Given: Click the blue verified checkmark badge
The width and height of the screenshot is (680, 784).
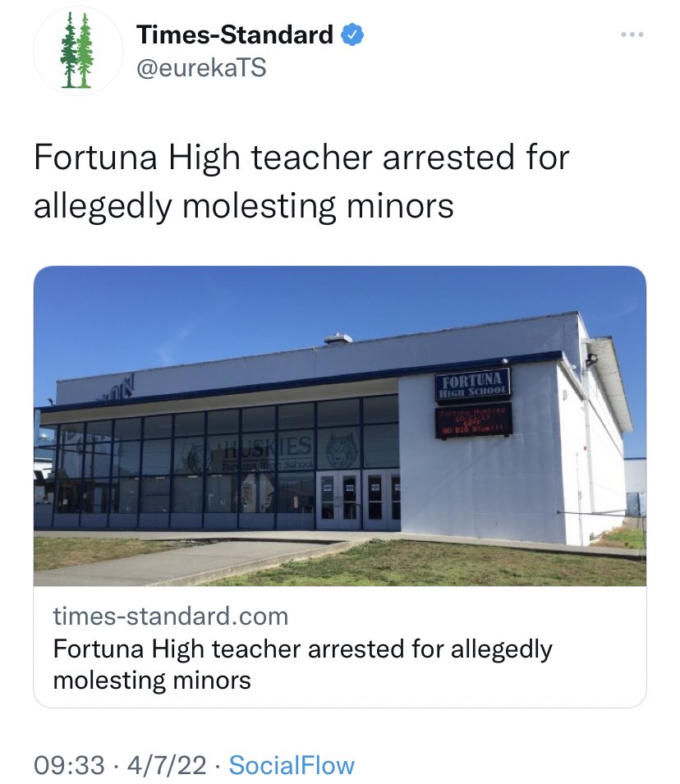Looking at the screenshot, I should point(353,35).
